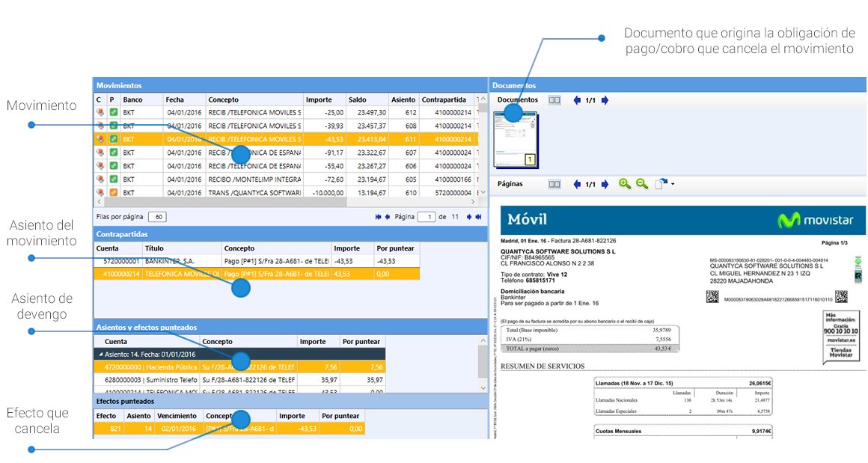Sort Movimientos by Fecha column header

click(184, 99)
